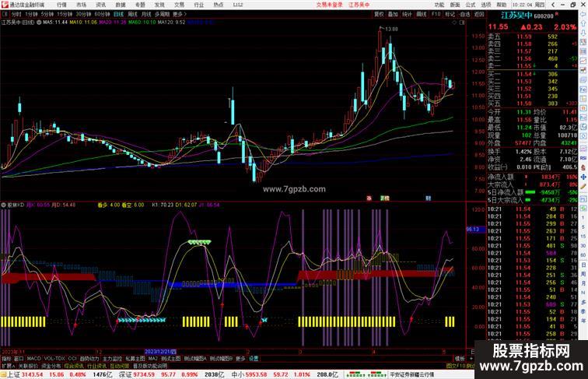Open the 多周期 multi-period view
Screen dimensions: 588x379
point(162,14)
